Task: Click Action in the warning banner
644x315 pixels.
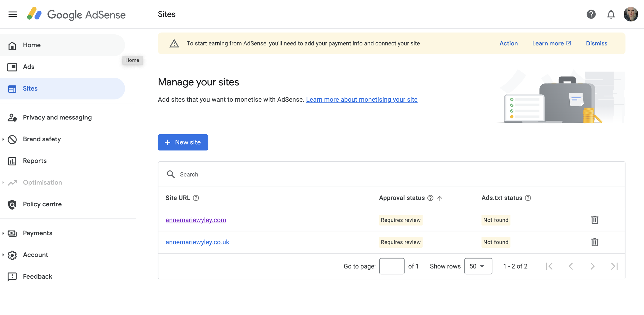Action: 509,43
